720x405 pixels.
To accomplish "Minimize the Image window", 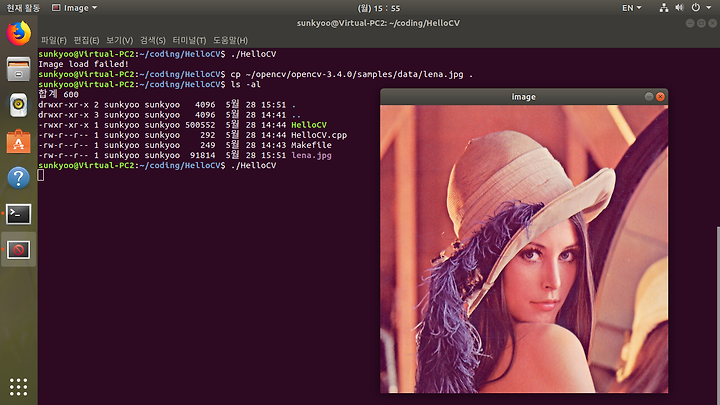I will click(x=648, y=96).
